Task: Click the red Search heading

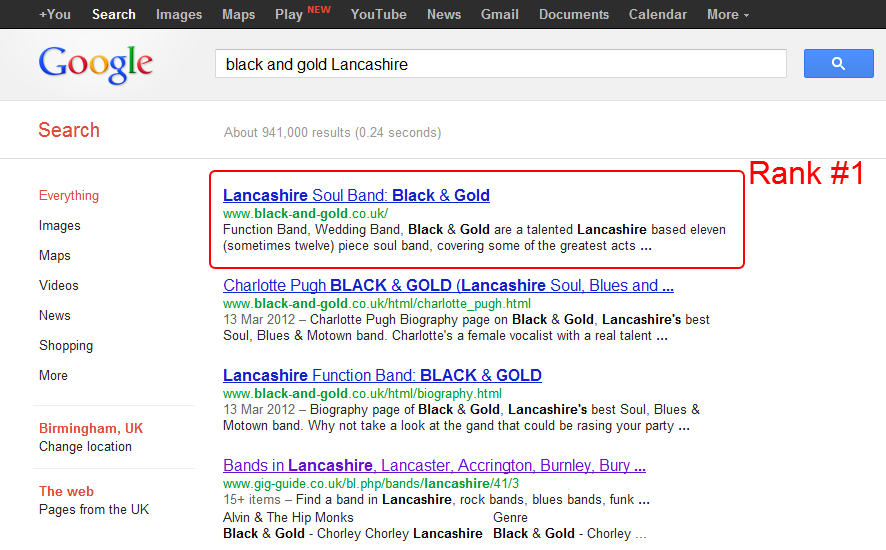Action: [69, 130]
